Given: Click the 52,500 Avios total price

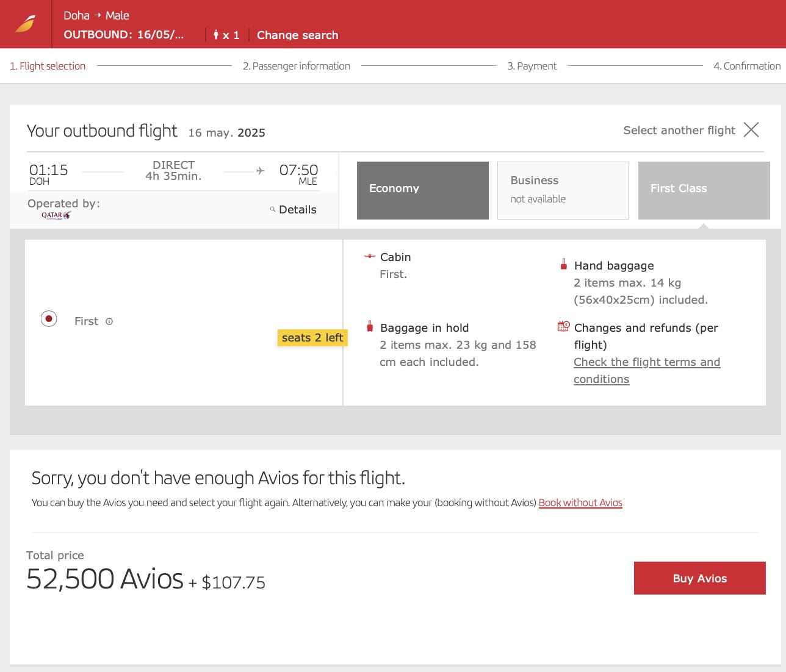Looking at the screenshot, I should coord(104,579).
